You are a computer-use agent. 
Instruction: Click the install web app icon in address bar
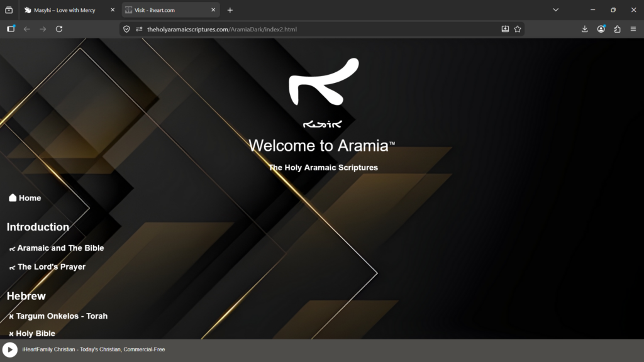click(x=505, y=29)
